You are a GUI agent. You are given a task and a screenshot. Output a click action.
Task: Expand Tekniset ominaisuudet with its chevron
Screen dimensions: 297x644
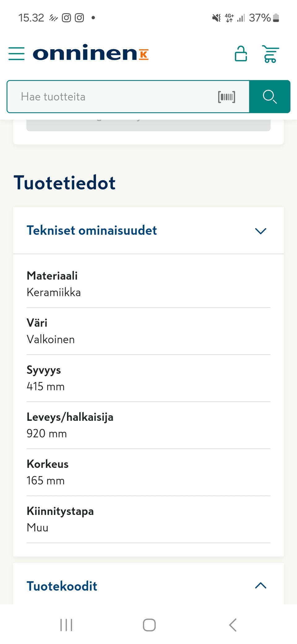coord(260,231)
